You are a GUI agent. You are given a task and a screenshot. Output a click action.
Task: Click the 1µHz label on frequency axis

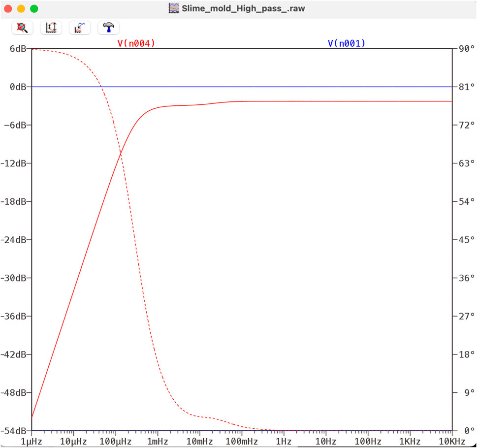click(x=32, y=441)
